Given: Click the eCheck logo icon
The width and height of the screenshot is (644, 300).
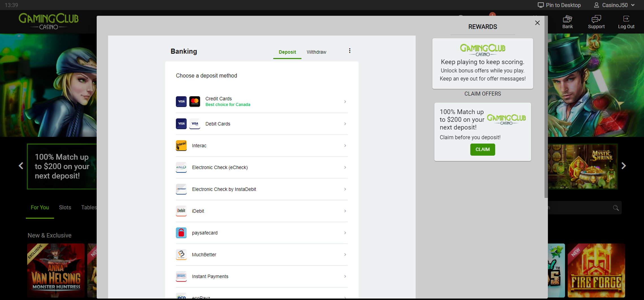Looking at the screenshot, I should pyautogui.click(x=181, y=167).
